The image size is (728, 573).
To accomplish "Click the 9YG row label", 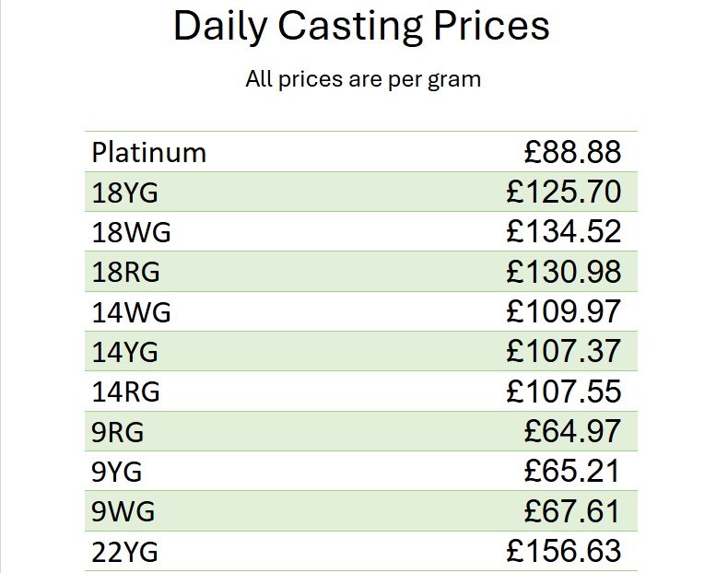I will click(x=117, y=472).
